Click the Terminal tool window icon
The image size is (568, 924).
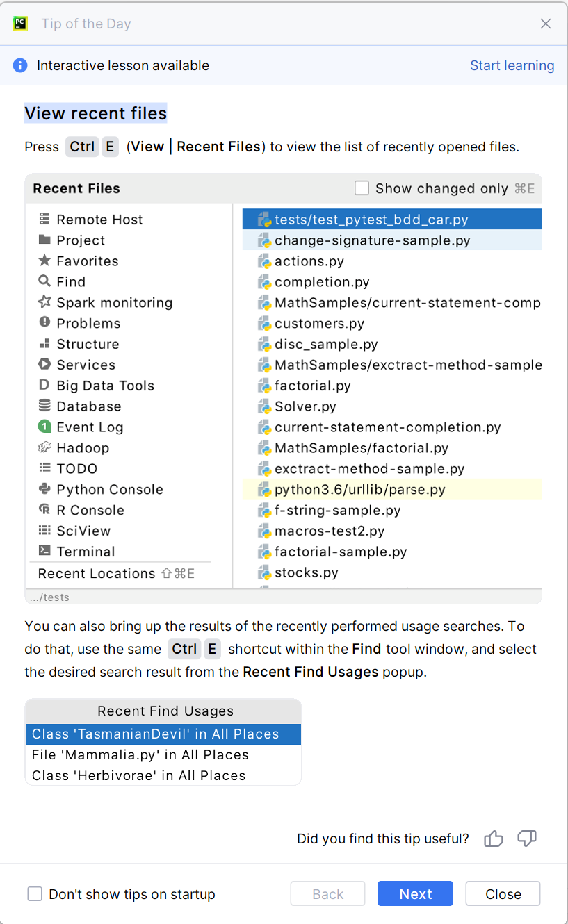(x=44, y=552)
